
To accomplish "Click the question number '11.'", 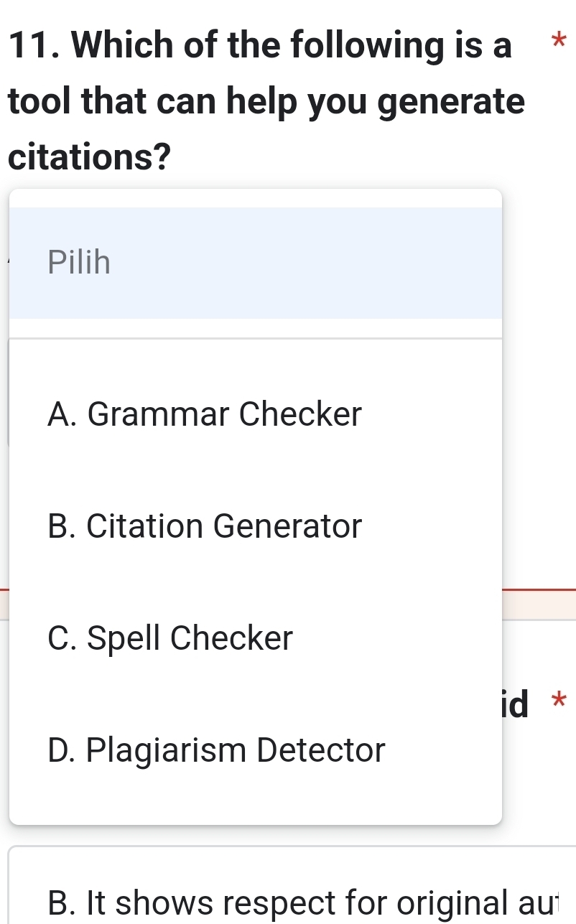I will coord(36,47).
